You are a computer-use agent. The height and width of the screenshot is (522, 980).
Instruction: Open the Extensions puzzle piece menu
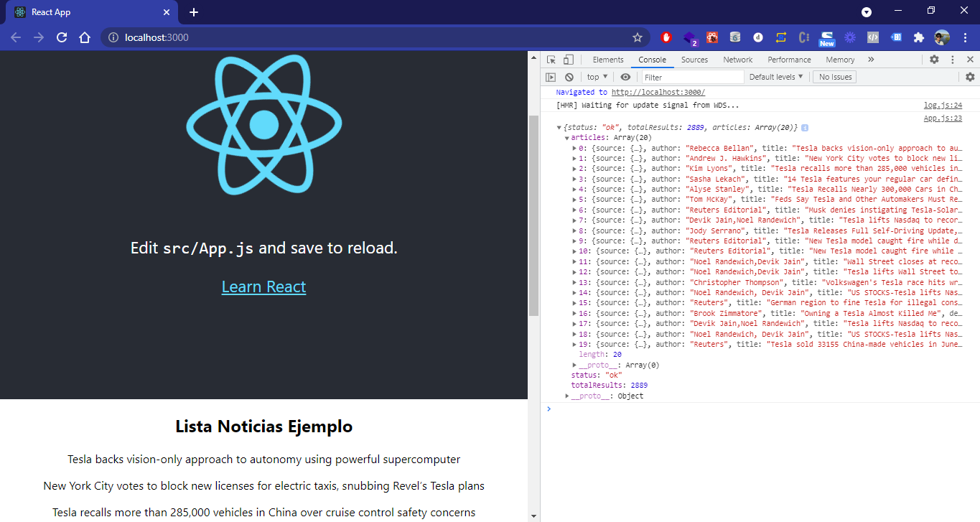pyautogui.click(x=918, y=37)
